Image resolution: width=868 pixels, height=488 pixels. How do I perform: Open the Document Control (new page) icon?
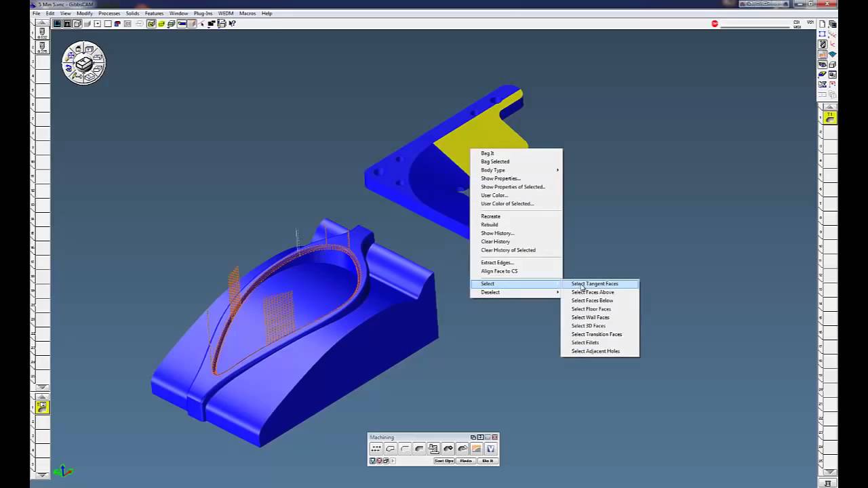tap(823, 24)
